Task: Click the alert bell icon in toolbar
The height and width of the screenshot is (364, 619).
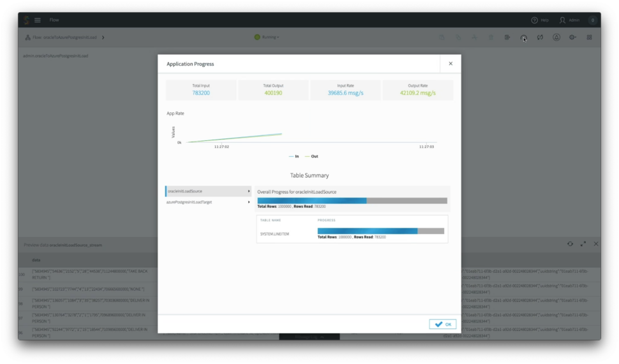Action: tap(556, 38)
